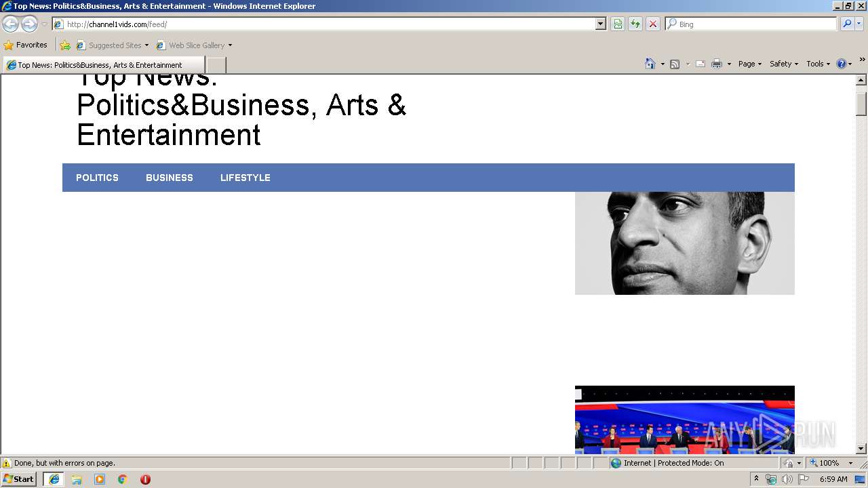Image resolution: width=868 pixels, height=488 pixels.
Task: Click the page error warning icon
Action: [x=7, y=464]
